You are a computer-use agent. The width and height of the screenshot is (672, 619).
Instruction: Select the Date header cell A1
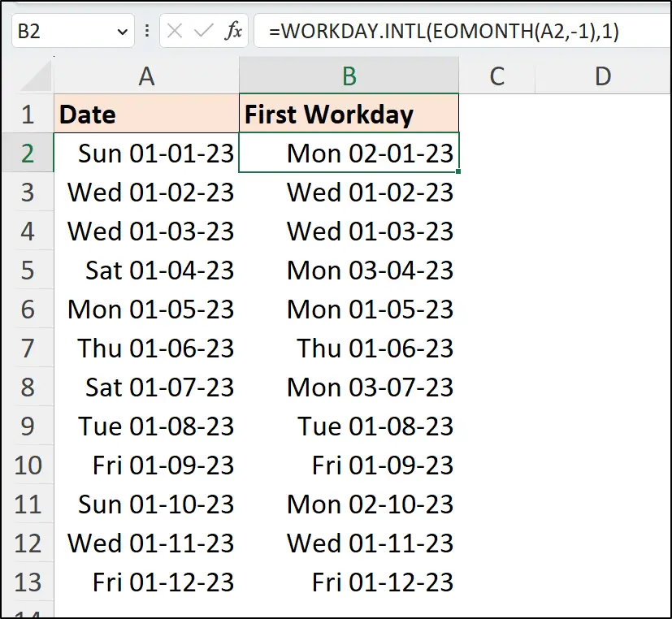click(146, 115)
